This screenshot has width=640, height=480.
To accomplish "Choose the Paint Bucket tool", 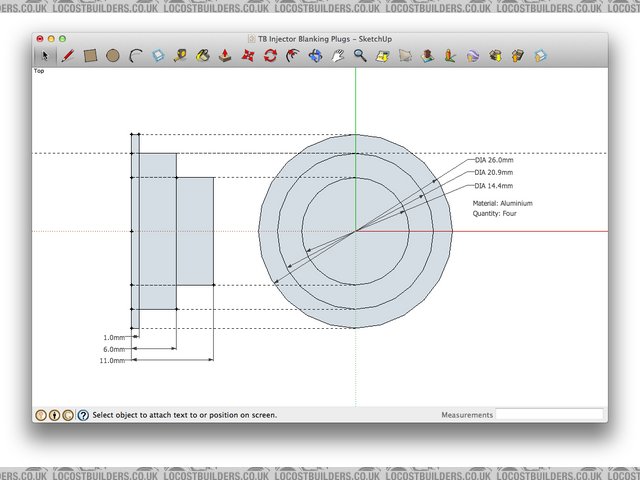I will pyautogui.click(x=203, y=56).
